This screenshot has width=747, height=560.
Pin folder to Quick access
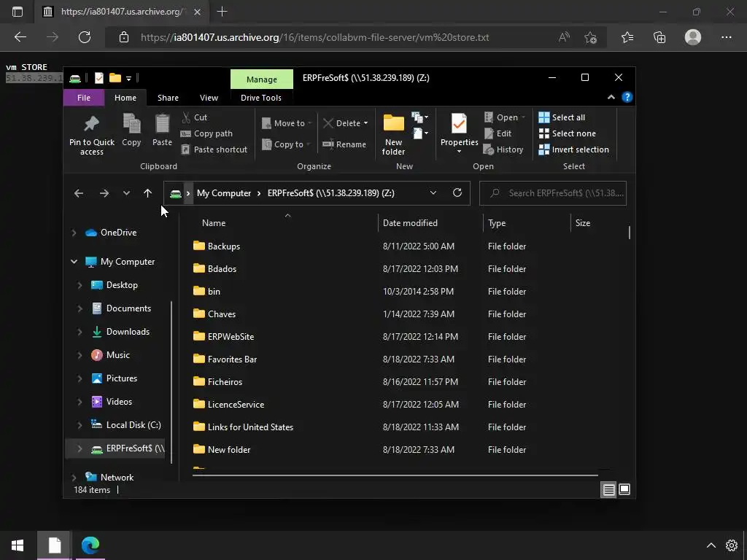pyautogui.click(x=91, y=135)
